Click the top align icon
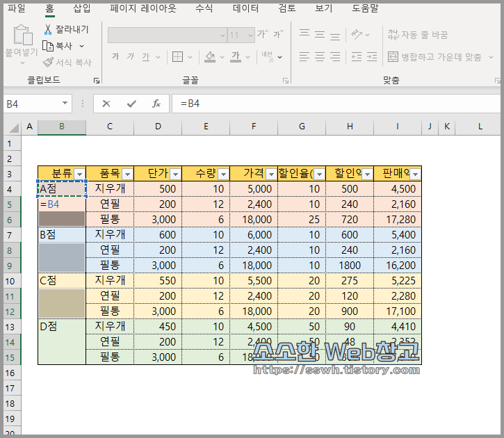This screenshot has width=504, height=438. point(304,34)
